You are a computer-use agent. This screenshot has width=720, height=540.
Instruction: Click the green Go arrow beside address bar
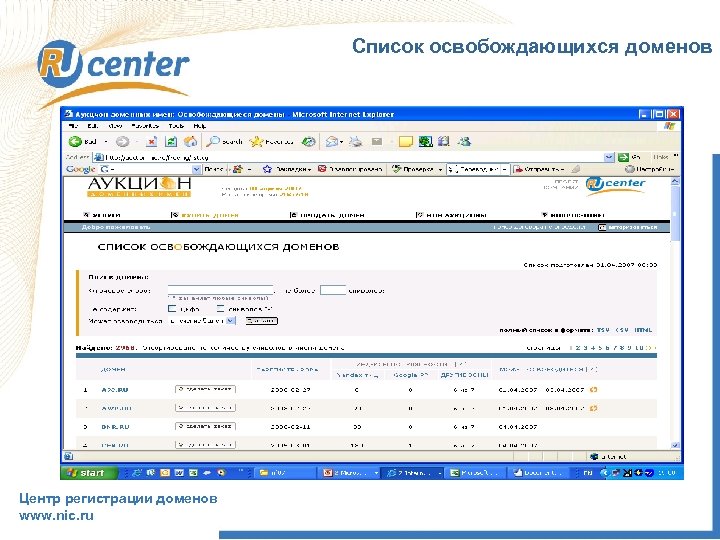pyautogui.click(x=623, y=157)
